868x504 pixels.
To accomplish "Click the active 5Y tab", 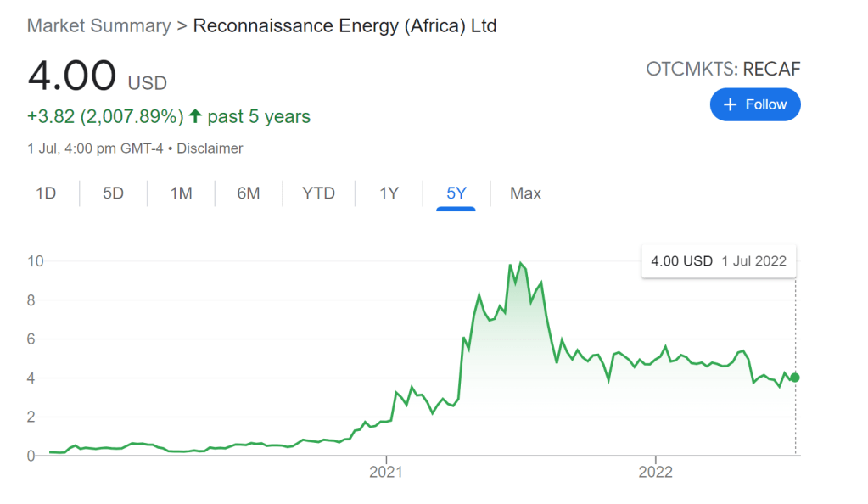I will click(x=456, y=193).
